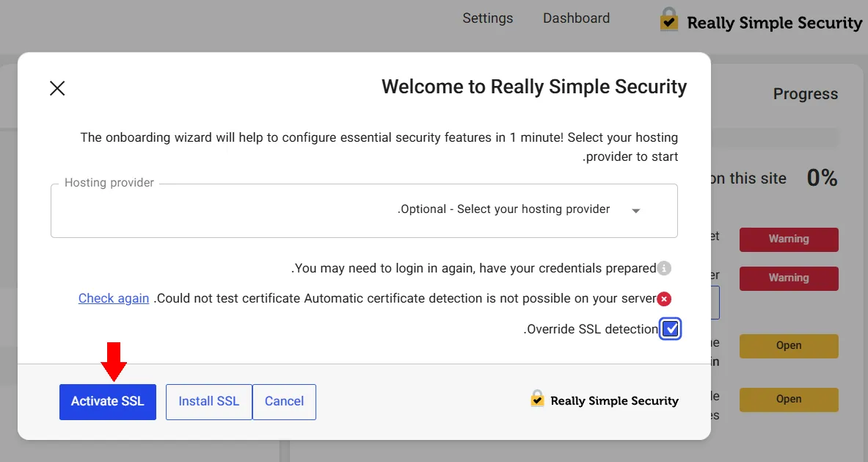Click the Welcome to Really Simple Security title
Screen dimensions: 868x462
click(x=534, y=87)
